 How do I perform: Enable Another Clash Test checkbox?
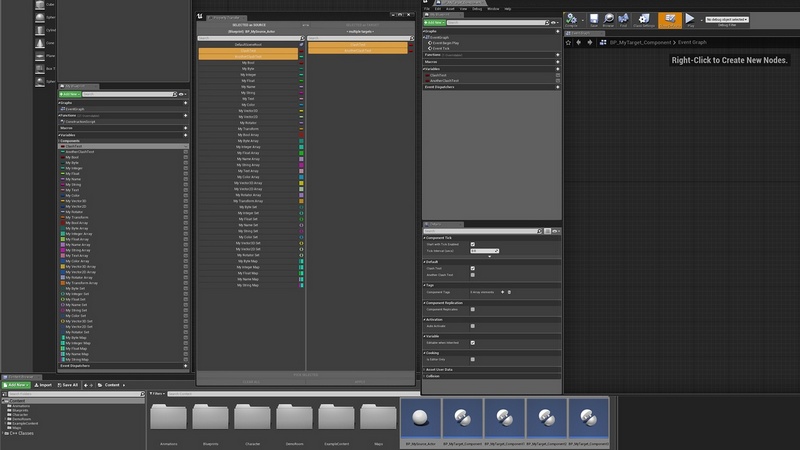pyautogui.click(x=473, y=275)
